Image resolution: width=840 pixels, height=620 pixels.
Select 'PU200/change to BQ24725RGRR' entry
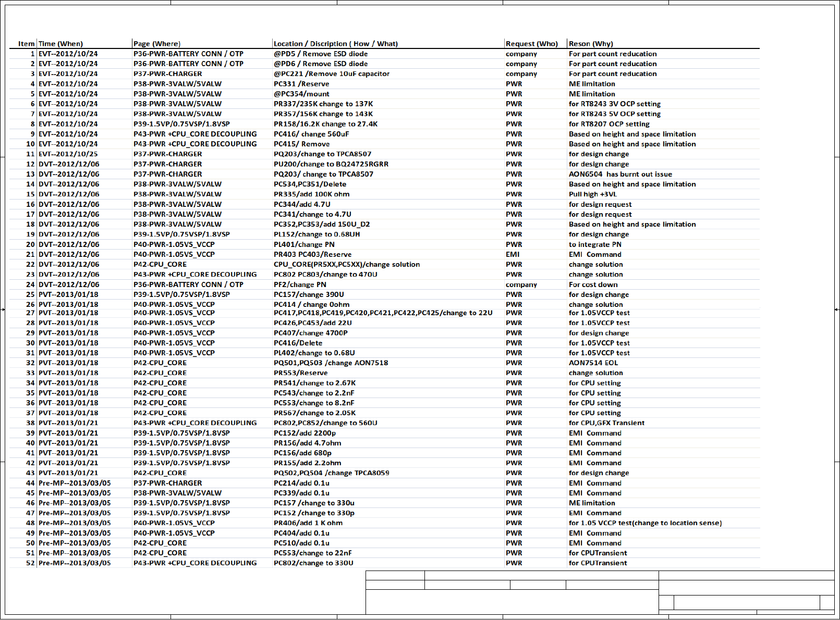(x=331, y=164)
